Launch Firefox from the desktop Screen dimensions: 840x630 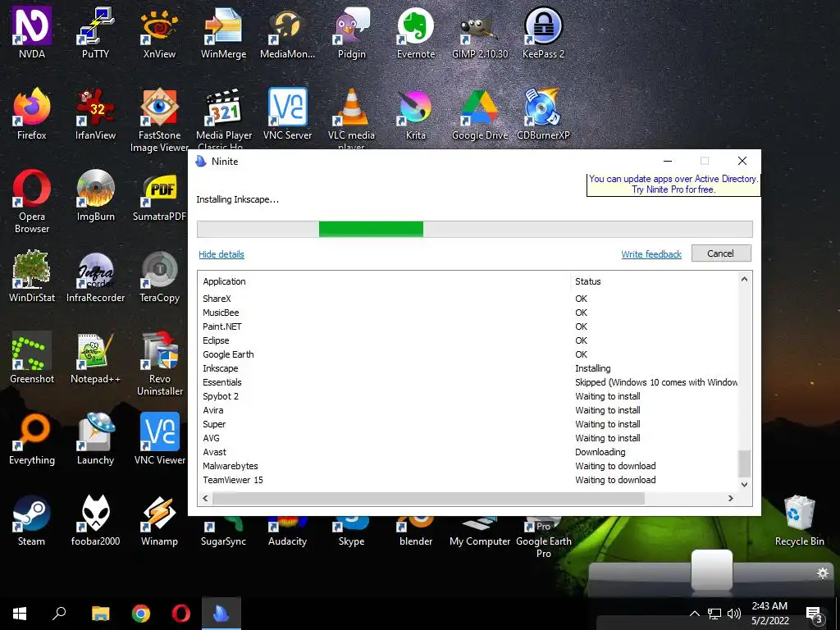(x=32, y=113)
